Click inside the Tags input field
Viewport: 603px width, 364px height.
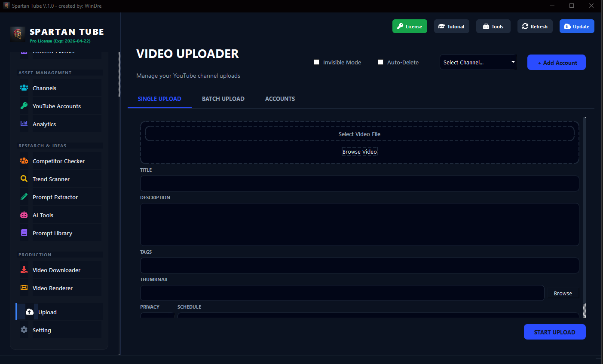[359, 265]
